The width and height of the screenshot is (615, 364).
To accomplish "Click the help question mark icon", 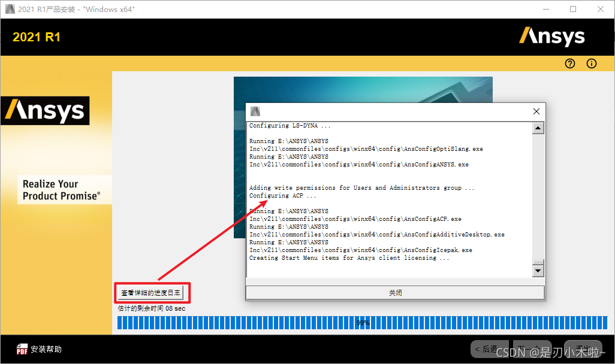I will [x=569, y=63].
